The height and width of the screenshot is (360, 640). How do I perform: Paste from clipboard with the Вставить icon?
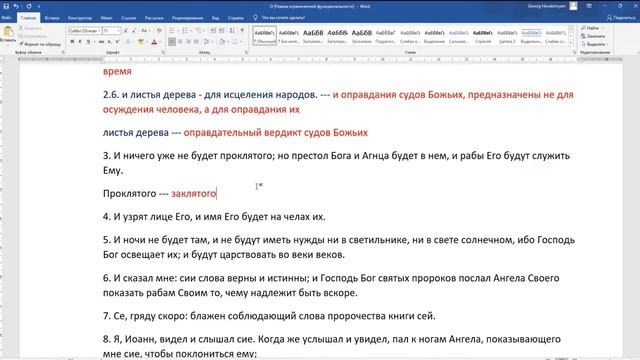point(8,32)
